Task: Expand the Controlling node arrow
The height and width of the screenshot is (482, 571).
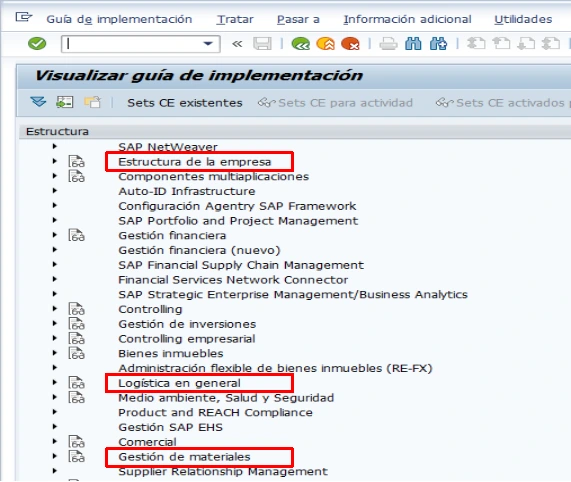Action: [x=55, y=308]
